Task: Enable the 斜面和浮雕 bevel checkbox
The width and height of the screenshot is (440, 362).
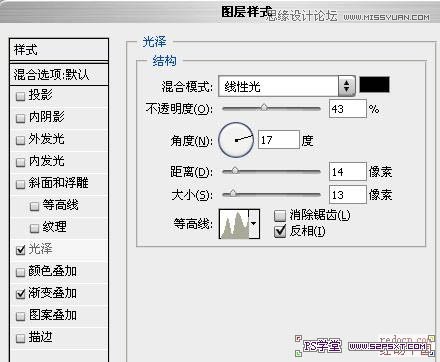Action: [x=20, y=184]
